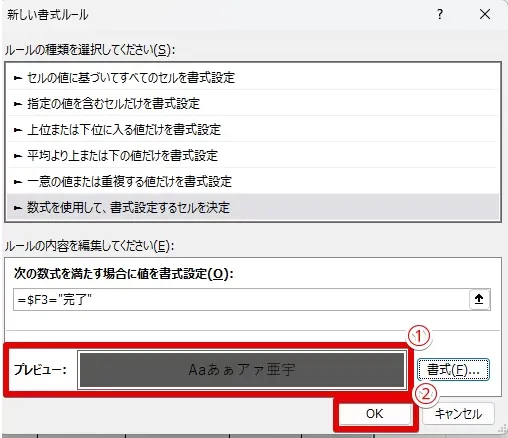Viewport: 508px width, 438px height.
Task: Select rule '上位または下位に入る値だけを書式設定'
Action: click(x=253, y=130)
